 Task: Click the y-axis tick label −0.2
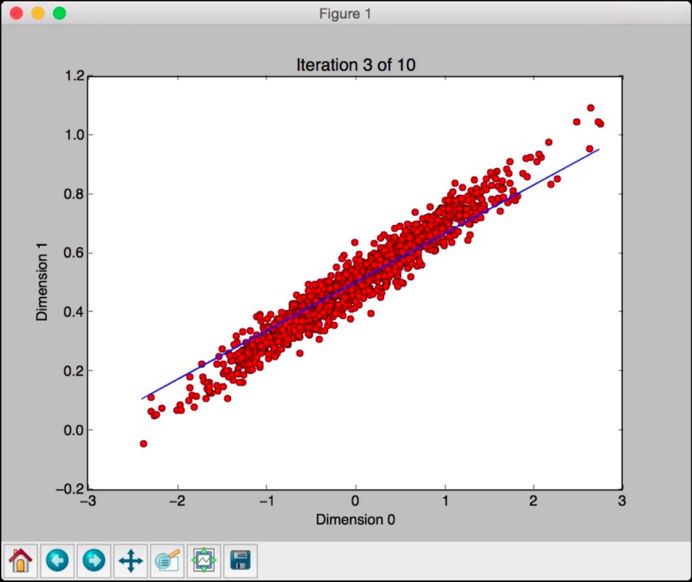(x=71, y=489)
